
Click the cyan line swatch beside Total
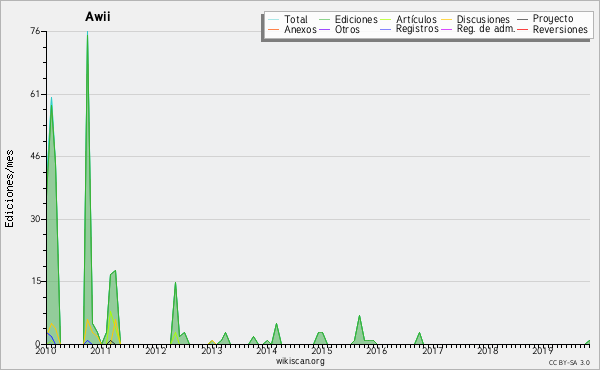pyautogui.click(x=274, y=19)
